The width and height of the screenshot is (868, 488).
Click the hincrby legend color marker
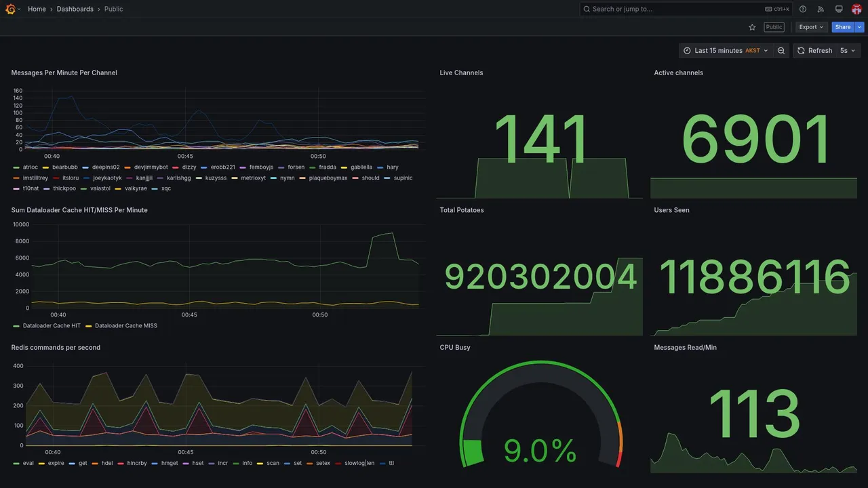[121, 464]
